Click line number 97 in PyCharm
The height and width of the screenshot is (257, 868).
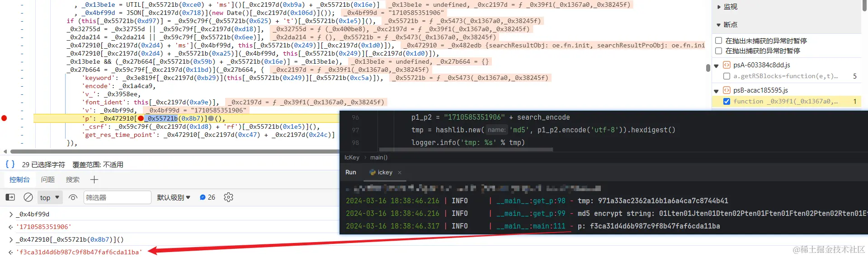point(355,130)
